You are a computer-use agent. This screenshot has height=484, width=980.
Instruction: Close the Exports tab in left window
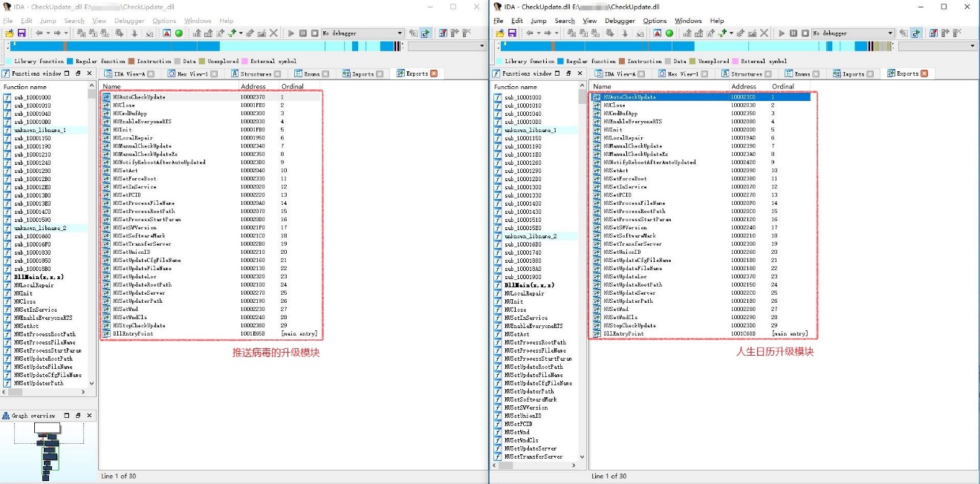(434, 73)
